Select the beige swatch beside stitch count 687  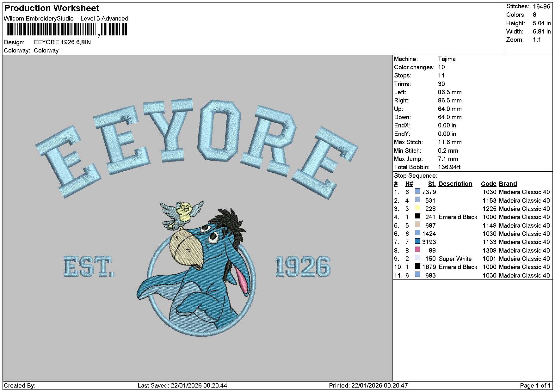click(x=417, y=225)
